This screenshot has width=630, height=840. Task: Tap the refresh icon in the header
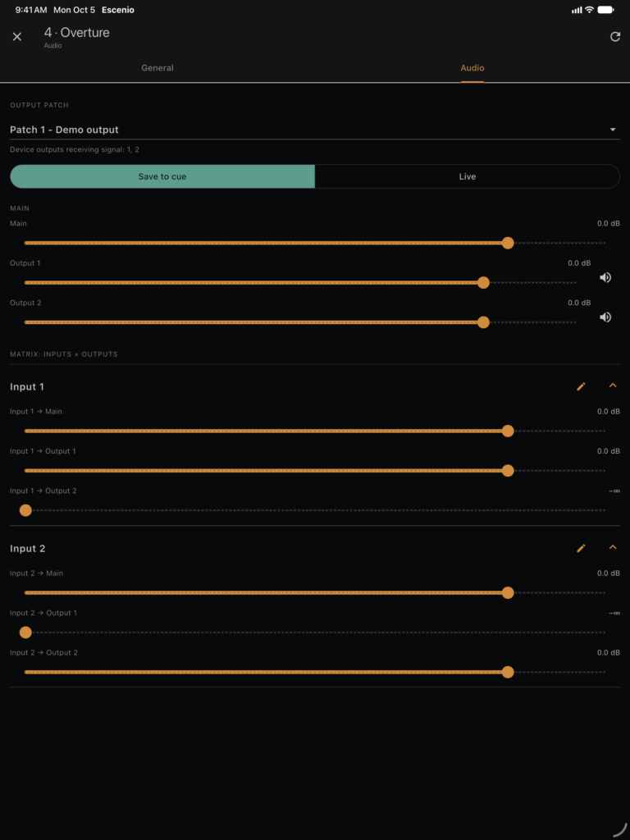pyautogui.click(x=615, y=36)
